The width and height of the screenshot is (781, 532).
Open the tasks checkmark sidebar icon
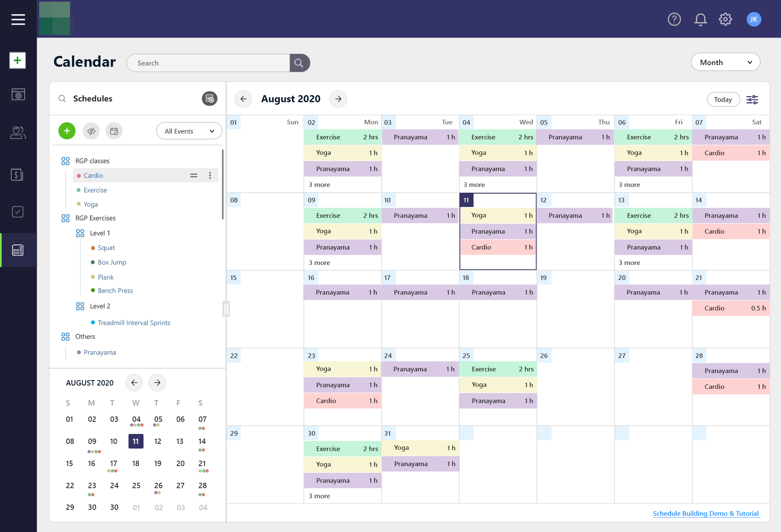tap(18, 212)
